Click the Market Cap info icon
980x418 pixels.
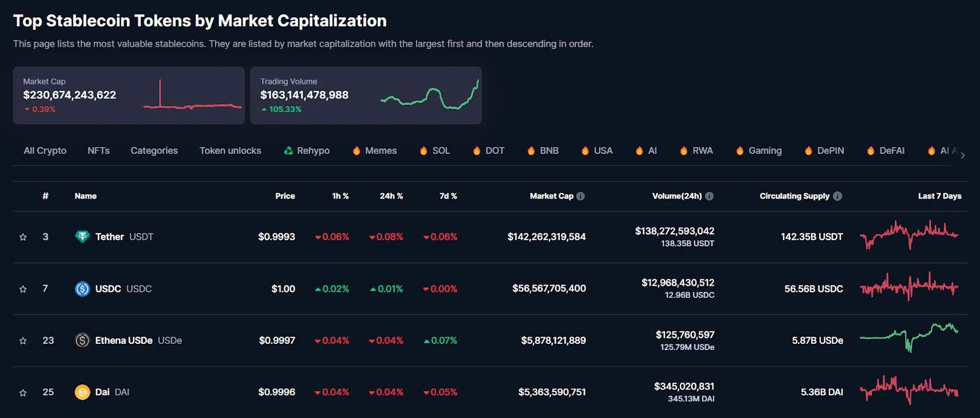(x=581, y=196)
